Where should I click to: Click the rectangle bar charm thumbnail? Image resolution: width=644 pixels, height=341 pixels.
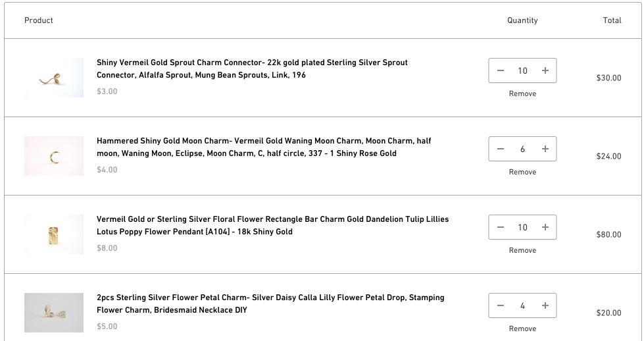54,234
